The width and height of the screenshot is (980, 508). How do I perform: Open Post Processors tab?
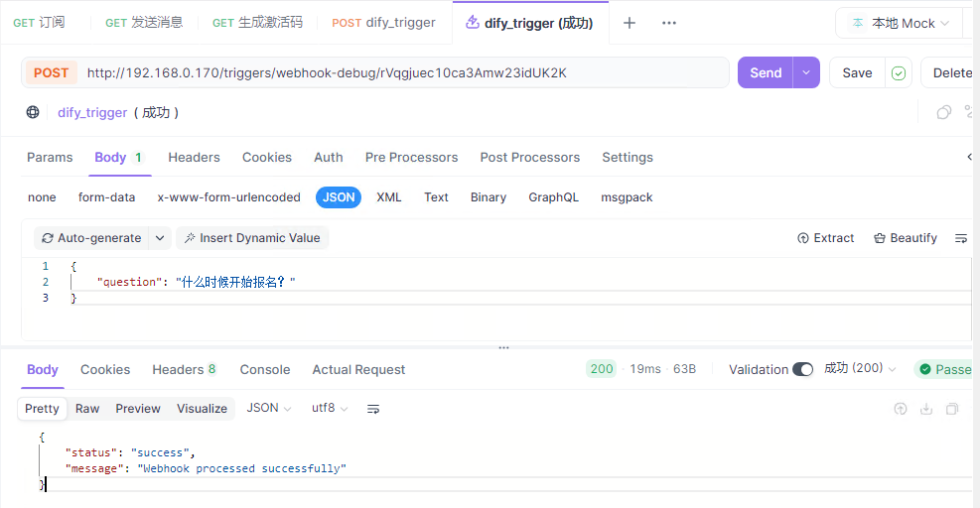pyautogui.click(x=529, y=158)
